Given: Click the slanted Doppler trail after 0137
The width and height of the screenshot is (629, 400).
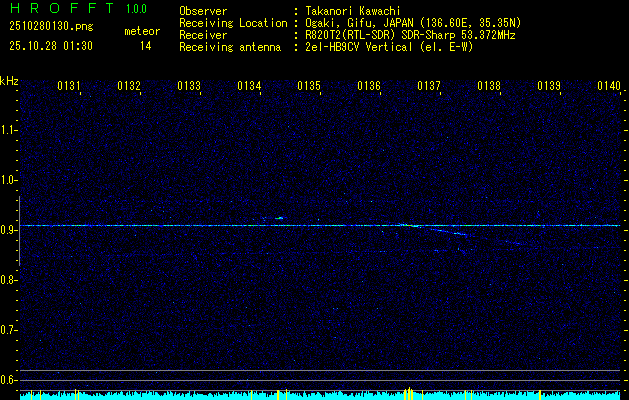Looking at the screenshot, I should point(449,231).
